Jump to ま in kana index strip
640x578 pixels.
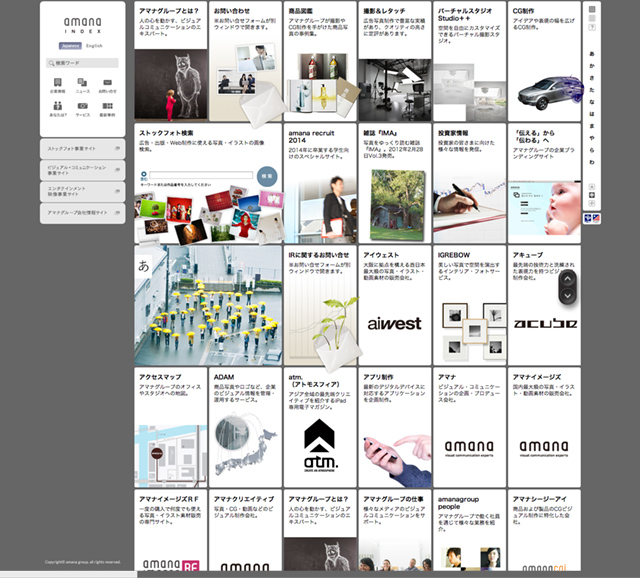[592, 126]
